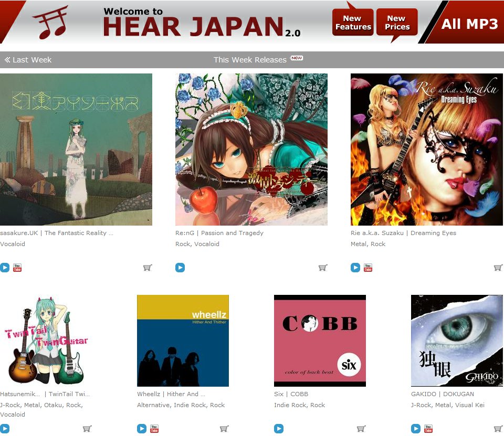Open the GAKIDO | DOKUGAN title link
Image resolution: width=504 pixels, height=436 pixels.
[x=442, y=394]
